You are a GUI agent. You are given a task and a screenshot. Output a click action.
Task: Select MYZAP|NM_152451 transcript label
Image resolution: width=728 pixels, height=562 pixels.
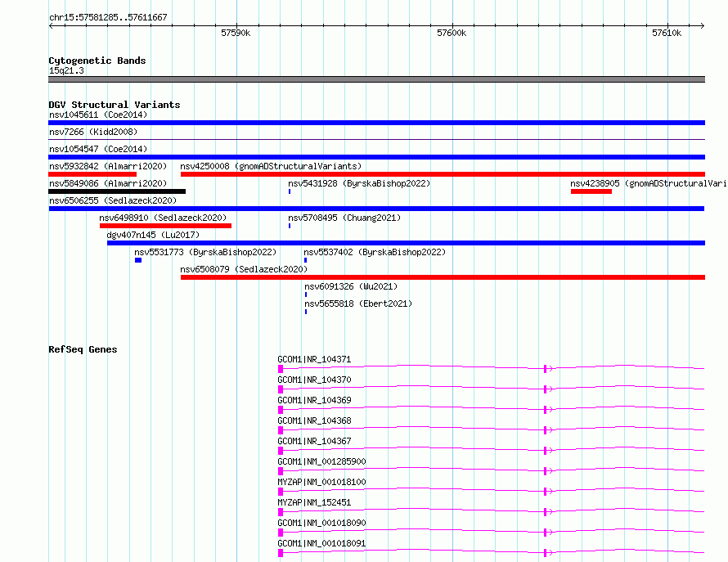pos(314,502)
